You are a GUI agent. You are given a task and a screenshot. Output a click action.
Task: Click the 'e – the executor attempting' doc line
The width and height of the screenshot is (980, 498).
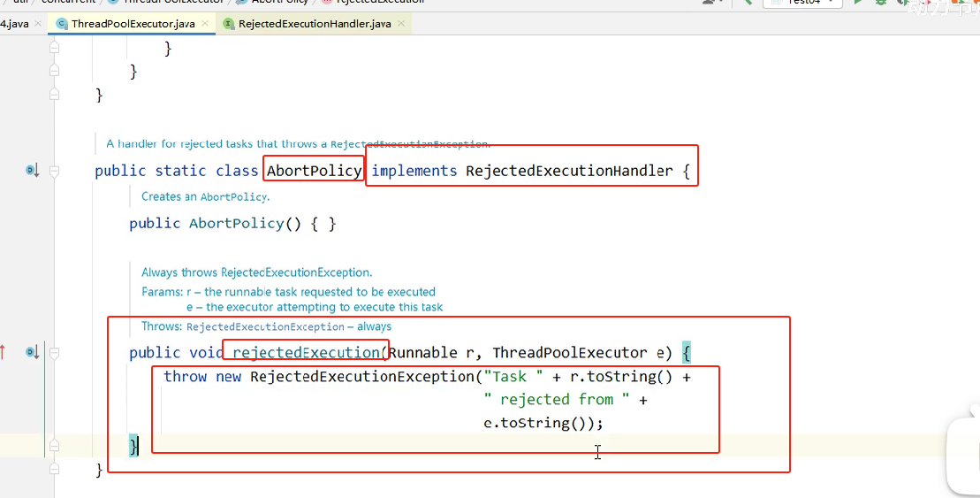[315, 307]
